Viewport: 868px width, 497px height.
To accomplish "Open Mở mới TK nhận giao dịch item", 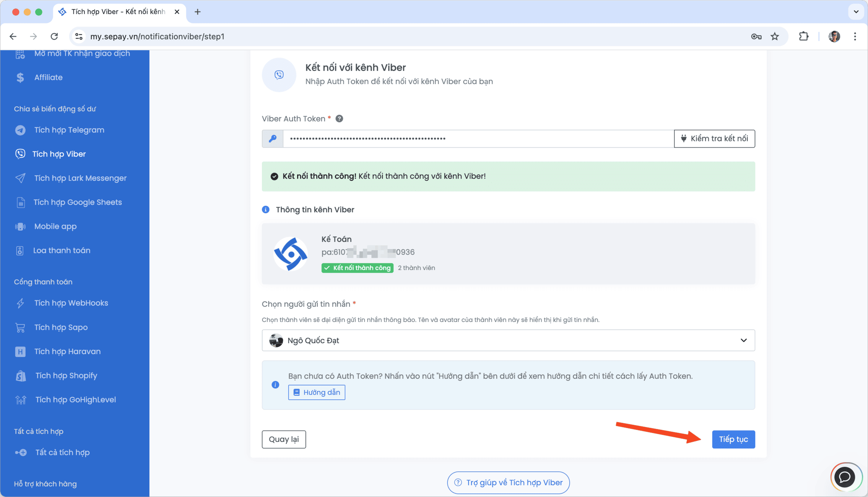I will 82,54.
